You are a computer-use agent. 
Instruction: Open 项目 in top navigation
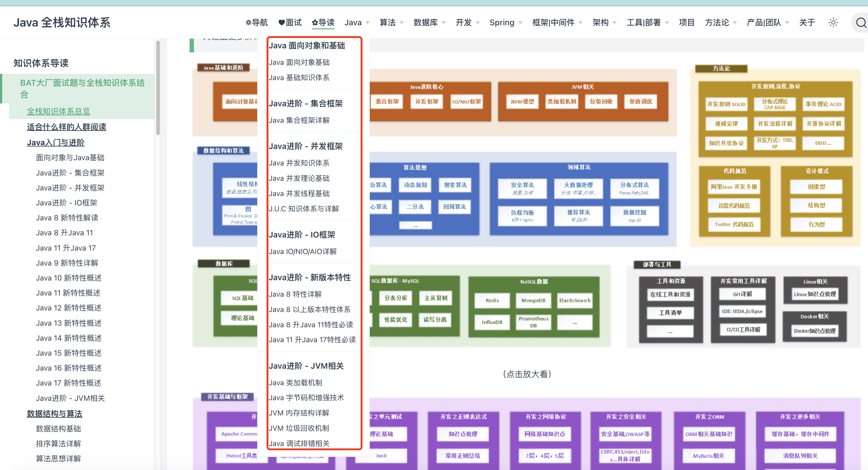pyautogui.click(x=686, y=22)
